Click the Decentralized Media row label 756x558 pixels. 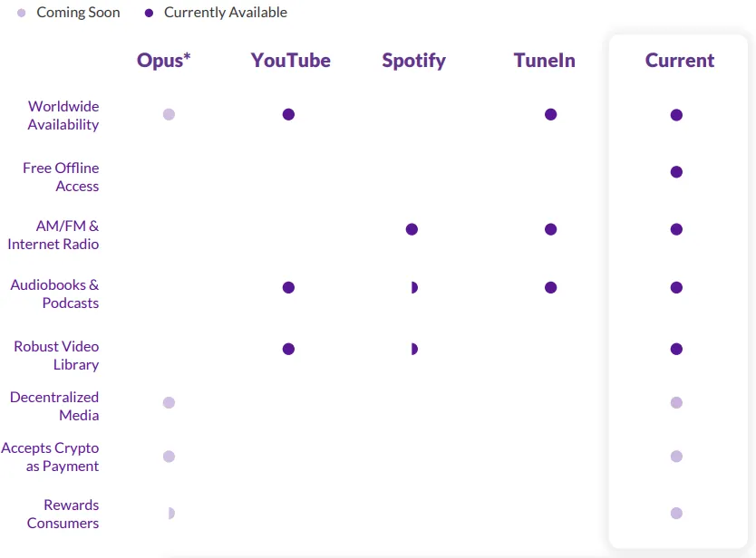[x=54, y=406]
